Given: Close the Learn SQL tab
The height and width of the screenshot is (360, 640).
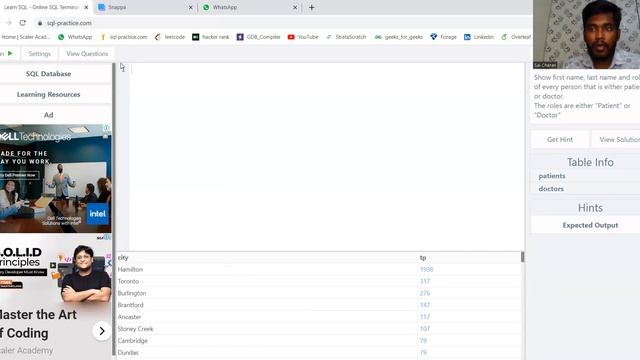Looking at the screenshot, I should [x=86, y=7].
